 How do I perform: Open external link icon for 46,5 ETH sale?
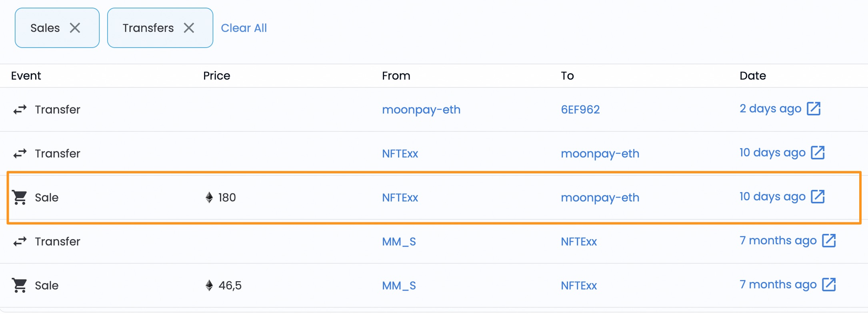pos(829,285)
